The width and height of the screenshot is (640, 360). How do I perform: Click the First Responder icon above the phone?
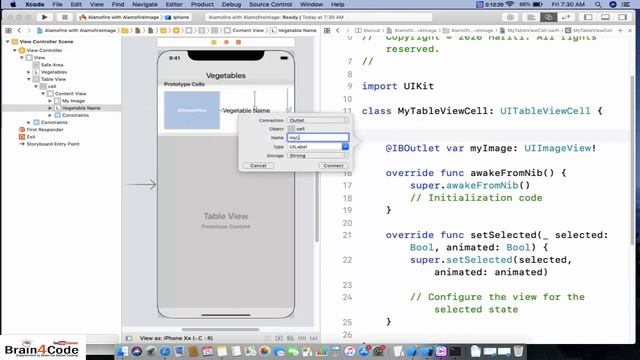[226, 42]
